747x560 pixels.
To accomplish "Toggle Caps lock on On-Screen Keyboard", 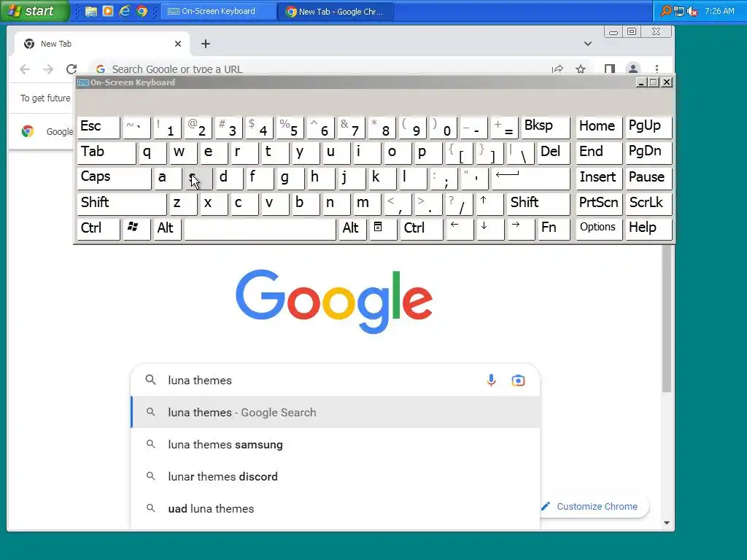I will point(115,179).
